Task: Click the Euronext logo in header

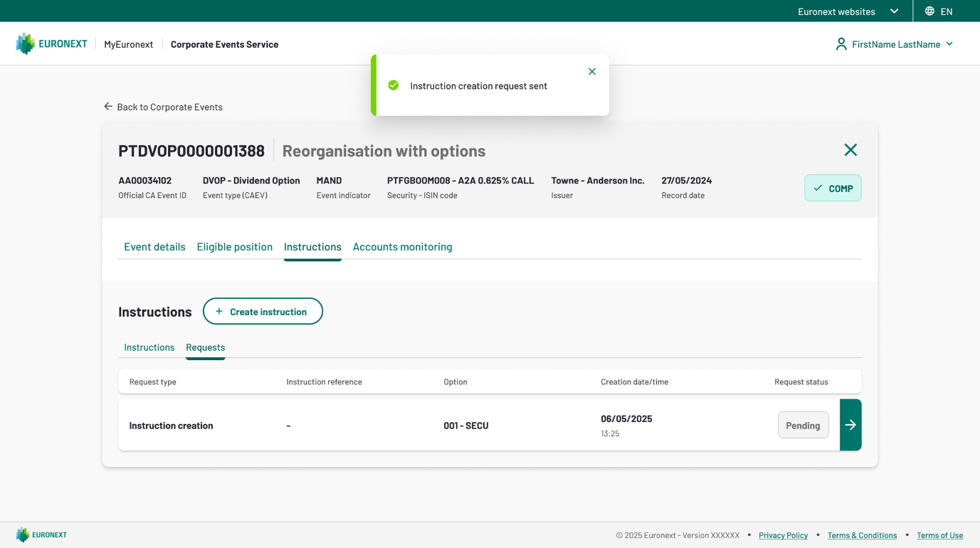Action: (x=52, y=44)
